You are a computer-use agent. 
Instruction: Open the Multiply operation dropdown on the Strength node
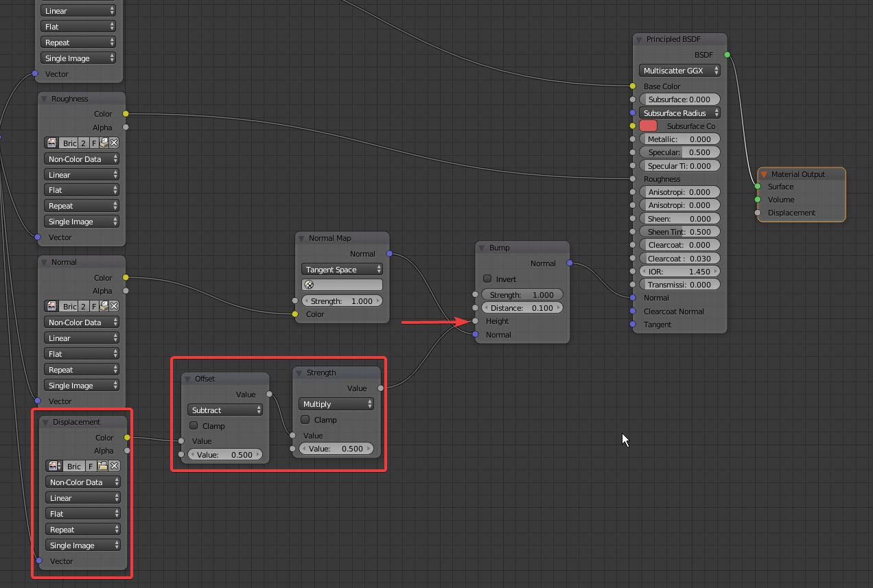point(336,403)
